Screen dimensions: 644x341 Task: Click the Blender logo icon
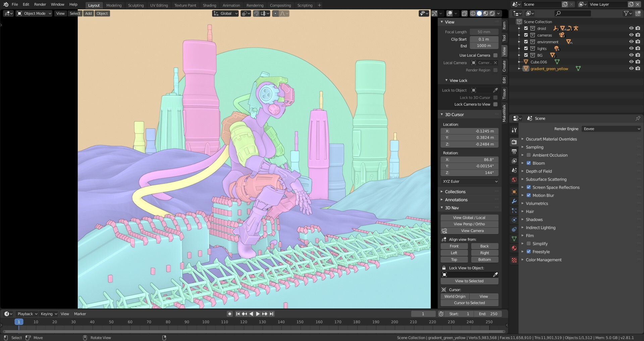[6, 4]
